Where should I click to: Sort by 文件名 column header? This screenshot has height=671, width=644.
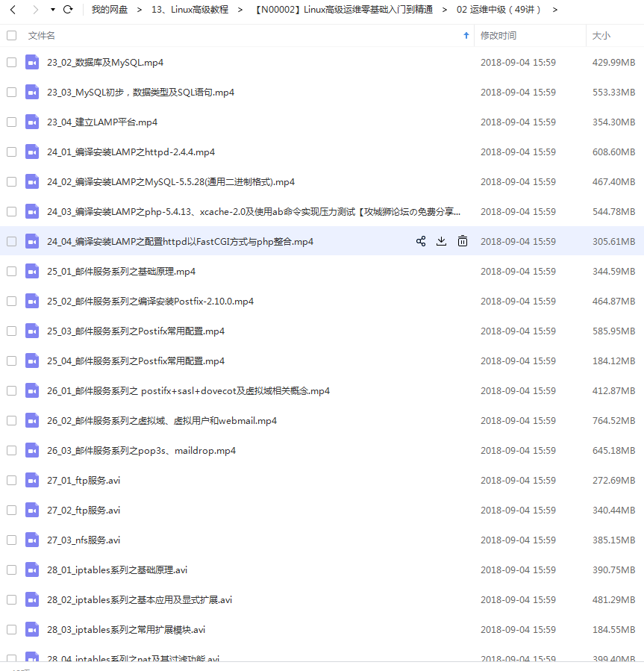pos(42,36)
